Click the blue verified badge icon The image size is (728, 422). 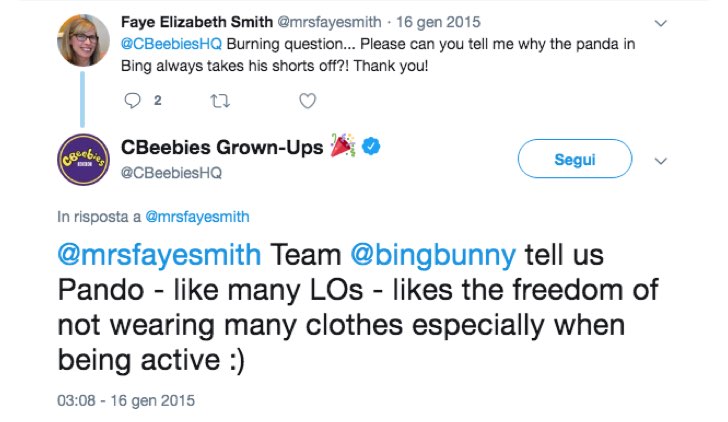(x=371, y=147)
